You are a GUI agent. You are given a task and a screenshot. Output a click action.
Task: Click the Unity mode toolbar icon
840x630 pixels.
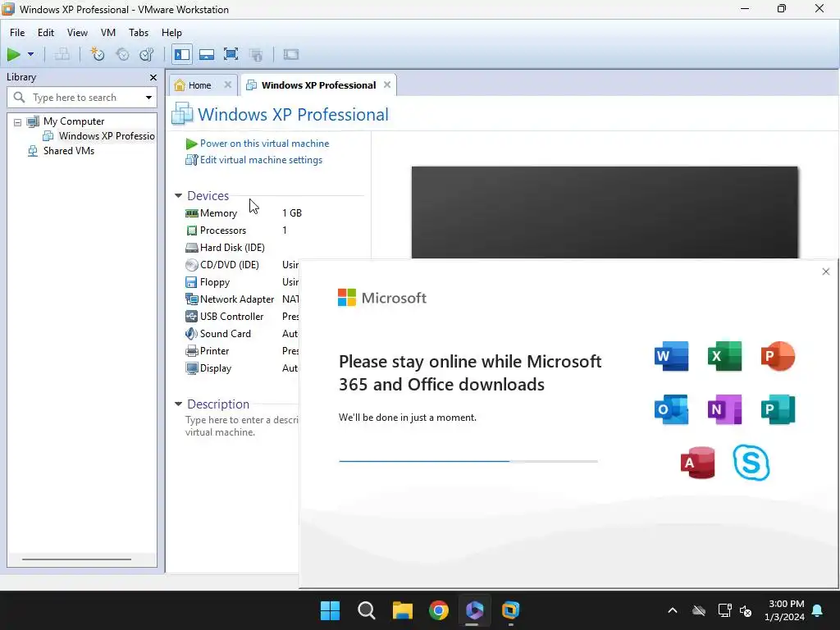[256, 54]
